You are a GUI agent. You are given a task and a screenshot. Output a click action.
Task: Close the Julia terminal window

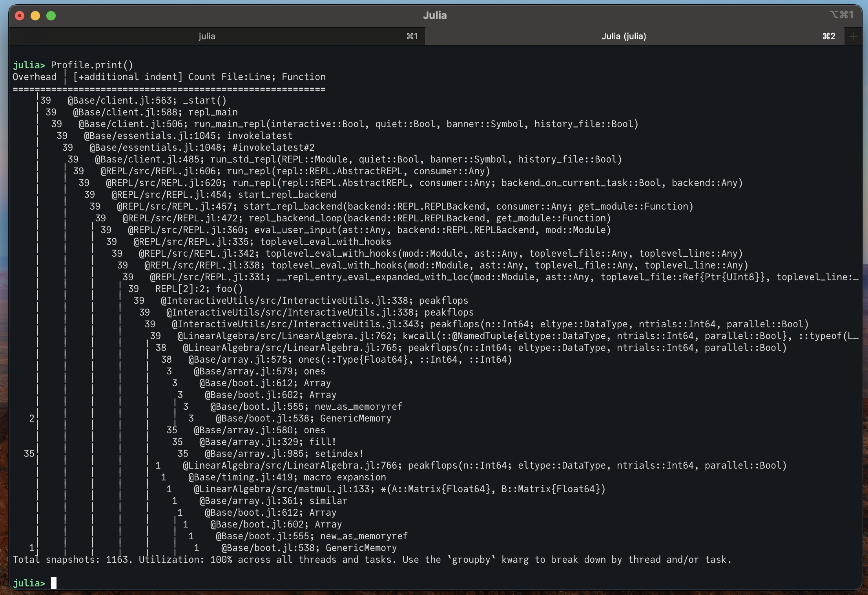20,16
